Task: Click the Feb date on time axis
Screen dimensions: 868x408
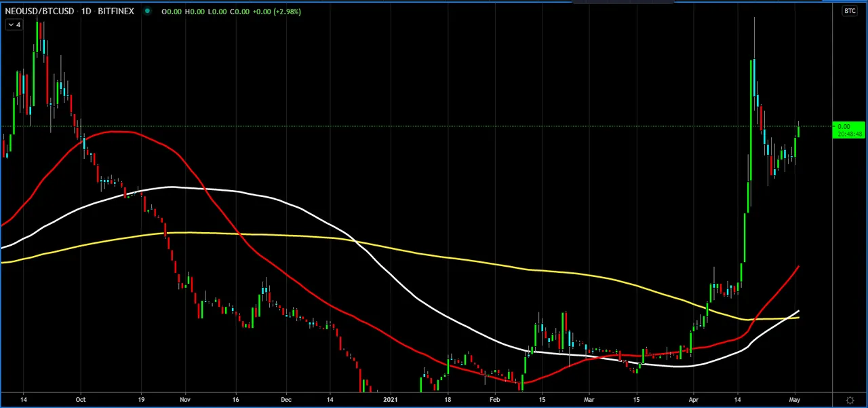Action: click(494, 400)
